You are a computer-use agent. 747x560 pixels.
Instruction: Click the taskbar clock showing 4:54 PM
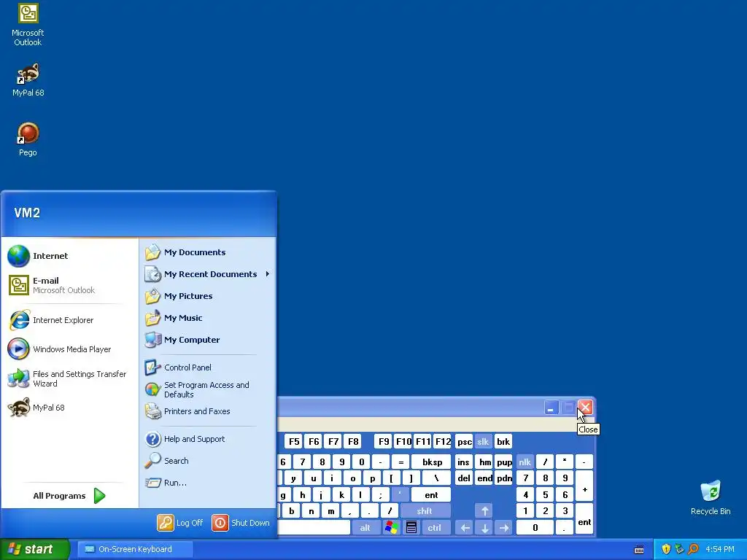720,549
